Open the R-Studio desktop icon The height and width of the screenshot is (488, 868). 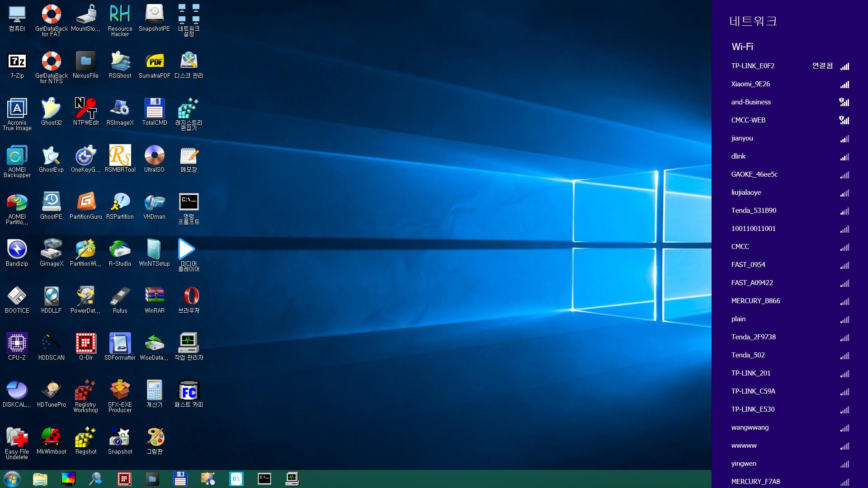pyautogui.click(x=120, y=253)
